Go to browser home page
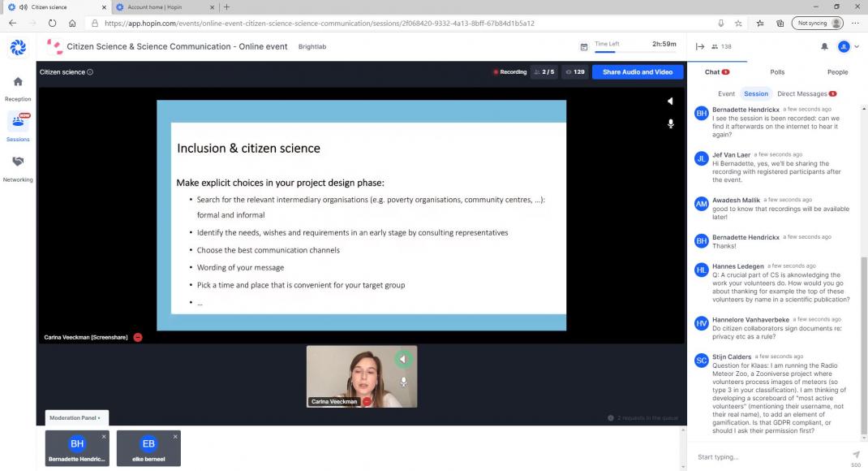The image size is (868, 471). (72, 24)
